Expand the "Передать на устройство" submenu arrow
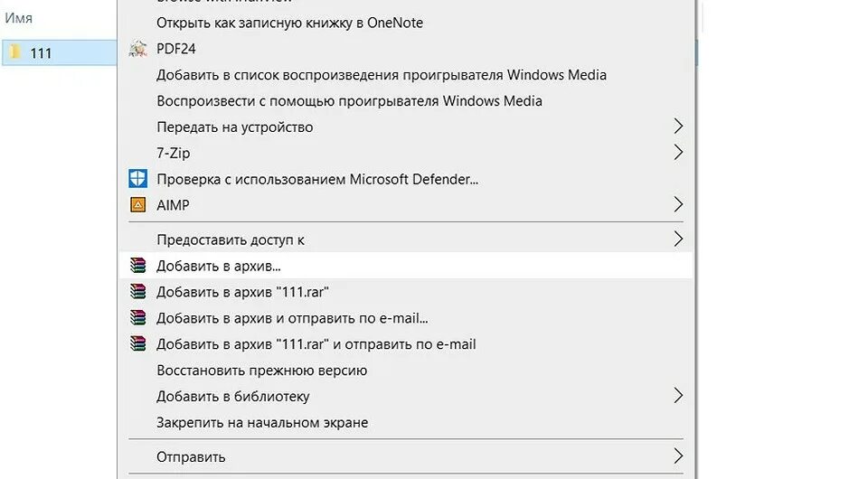Image resolution: width=868 pixels, height=479 pixels. (678, 127)
